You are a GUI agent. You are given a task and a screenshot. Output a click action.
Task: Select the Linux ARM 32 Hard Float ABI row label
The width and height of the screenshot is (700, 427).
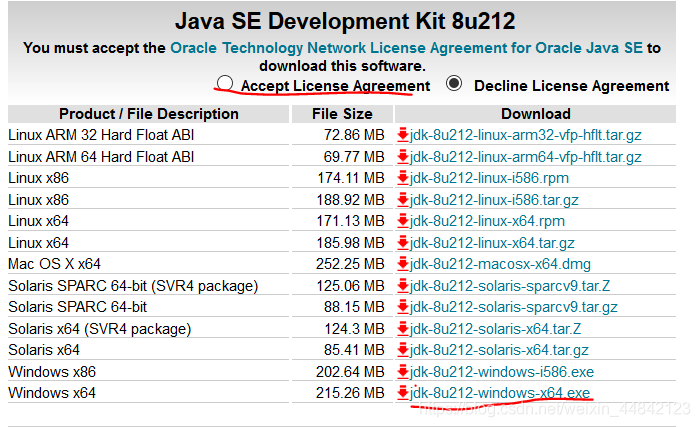pyautogui.click(x=101, y=135)
